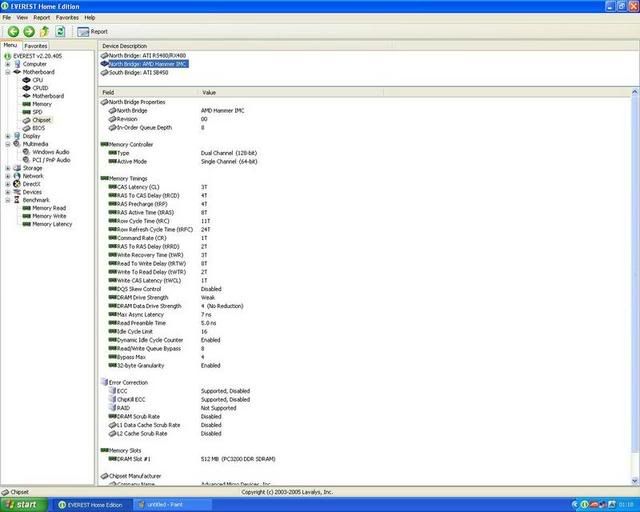Open the Report toolbar button
The width and height of the screenshot is (640, 512).
tap(92, 32)
